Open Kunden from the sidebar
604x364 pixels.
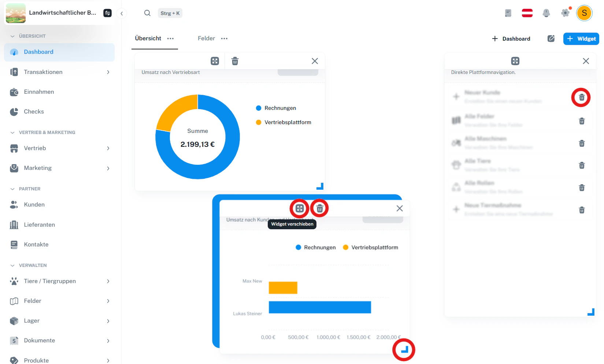[x=34, y=204]
